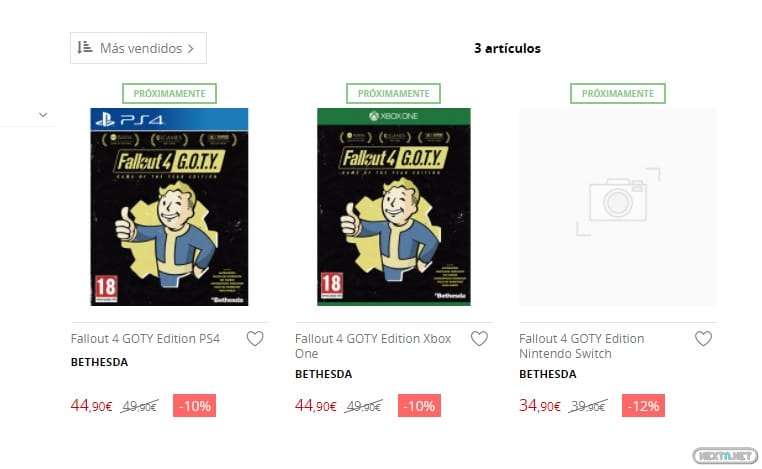Favorite the Nintendo Switch edition heart
The image size is (762, 469).
click(703, 338)
